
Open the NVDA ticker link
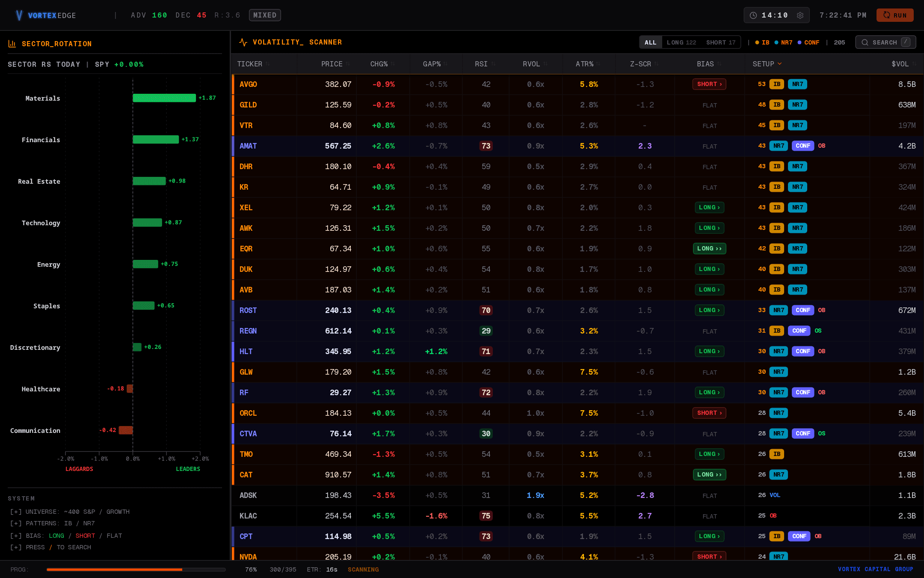click(x=248, y=557)
